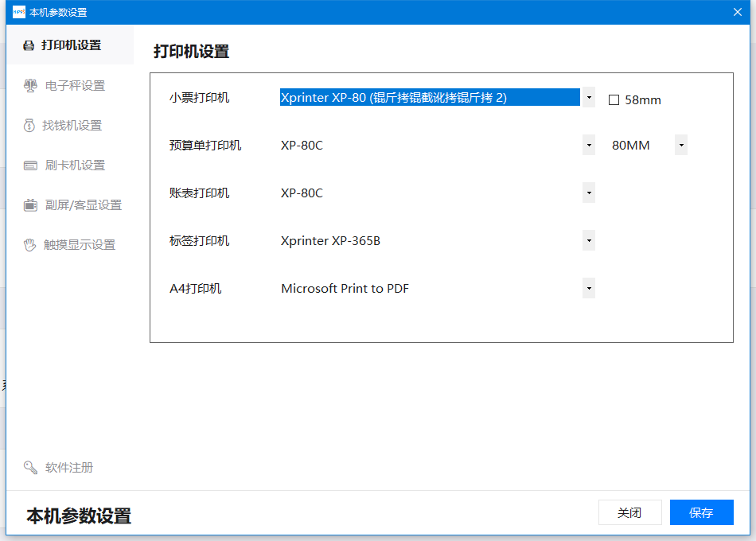Switch to 触摸显示设置 tab
756x541 pixels.
(x=70, y=245)
